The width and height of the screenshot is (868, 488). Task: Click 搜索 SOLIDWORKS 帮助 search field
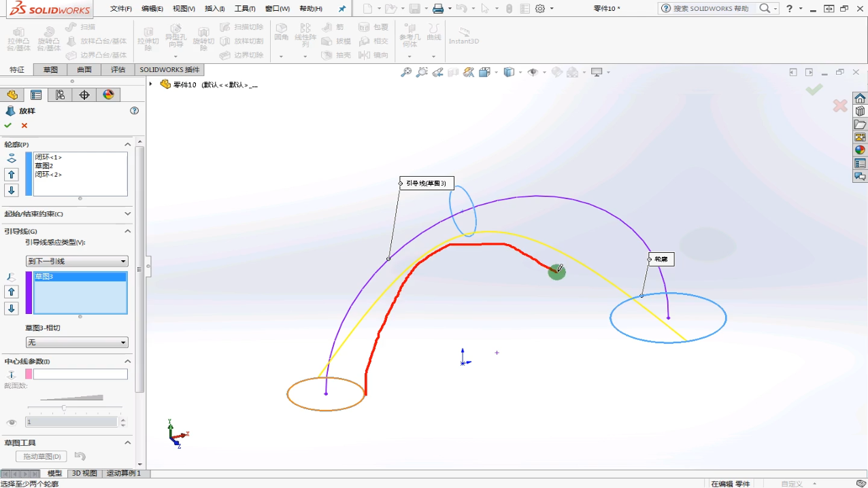coord(710,9)
